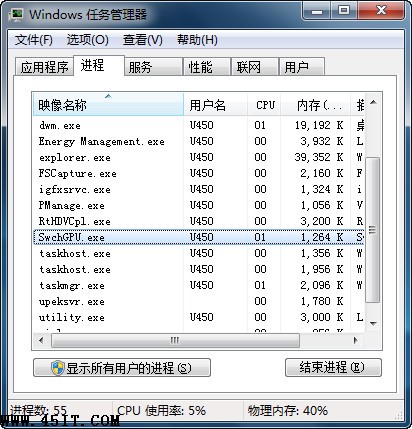Maximize the Task Manager window
This screenshot has height=429, width=412.
344,11
